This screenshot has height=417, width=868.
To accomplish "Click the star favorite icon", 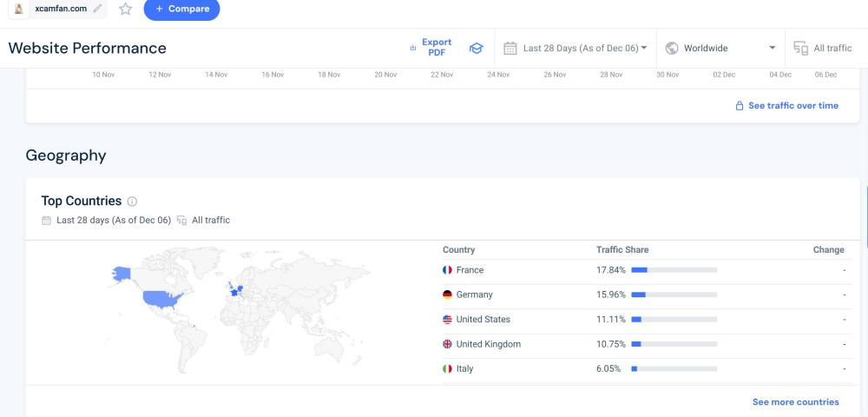I will point(126,9).
